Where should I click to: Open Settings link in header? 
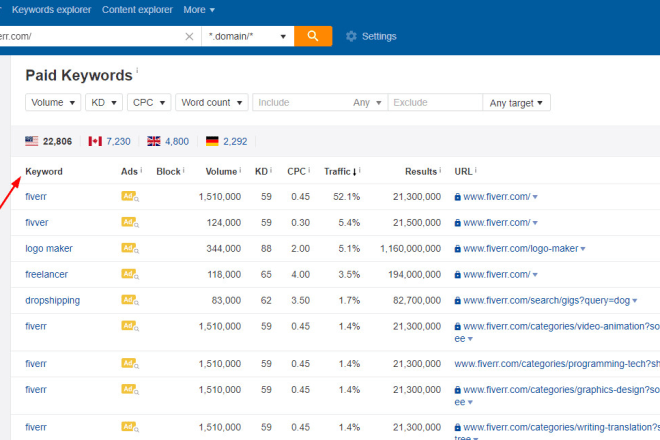pos(379,36)
